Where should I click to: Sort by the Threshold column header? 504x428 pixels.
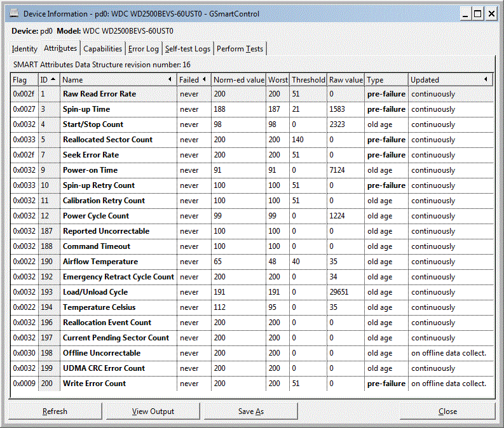click(x=308, y=79)
